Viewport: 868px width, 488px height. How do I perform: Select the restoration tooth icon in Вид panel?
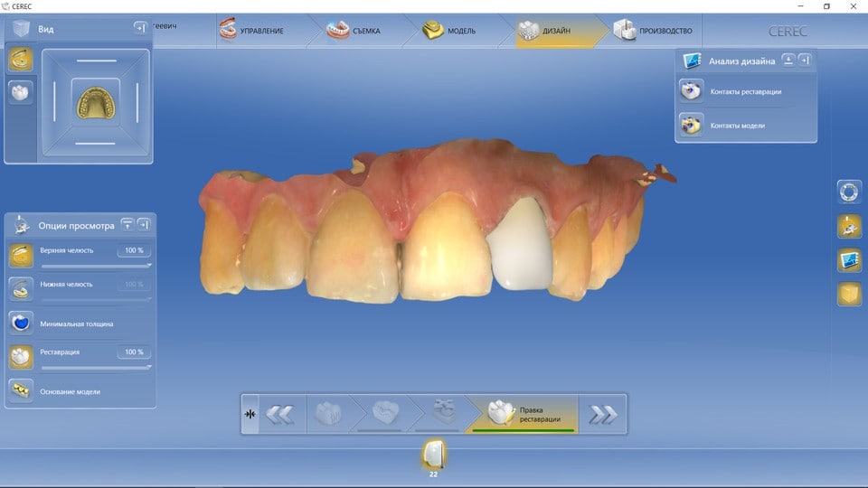[20, 91]
